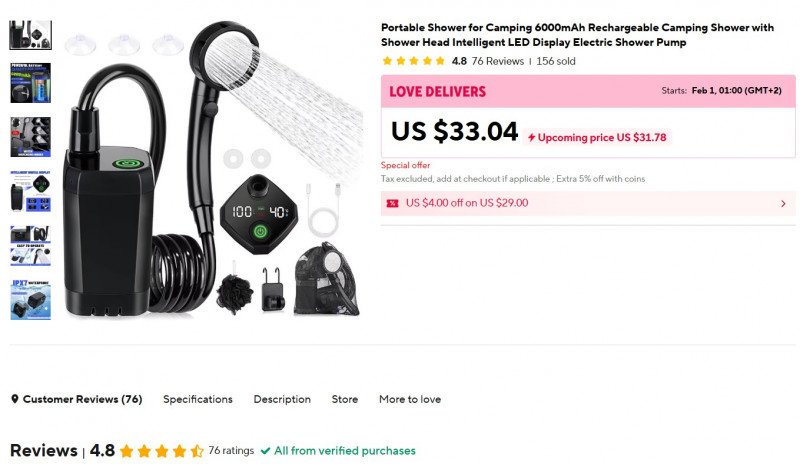Viewport: 800px width, 464px height.
Task: Select the IPX7 waterproof thumbnail
Action: coord(31,300)
